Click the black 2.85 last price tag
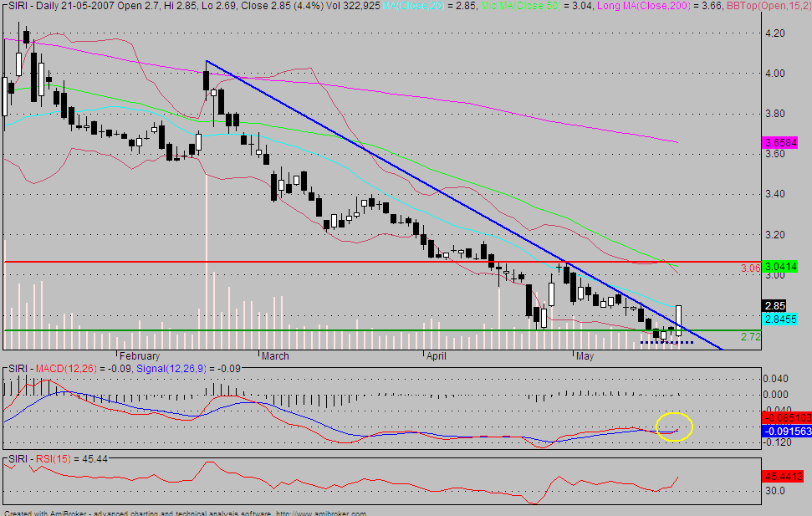 pos(774,305)
